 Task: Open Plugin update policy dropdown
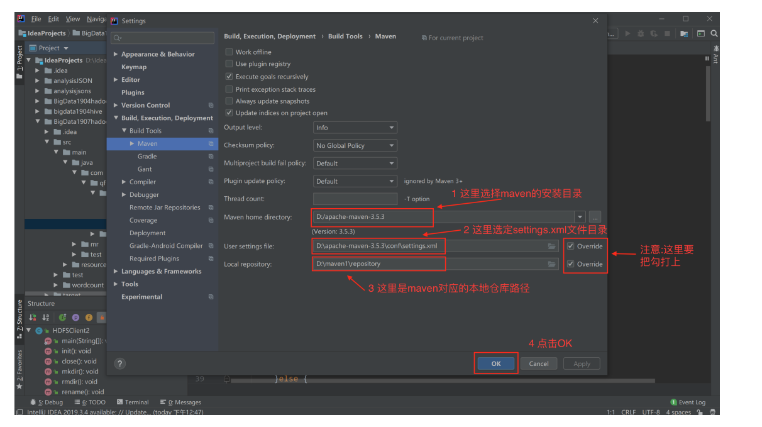click(355, 181)
